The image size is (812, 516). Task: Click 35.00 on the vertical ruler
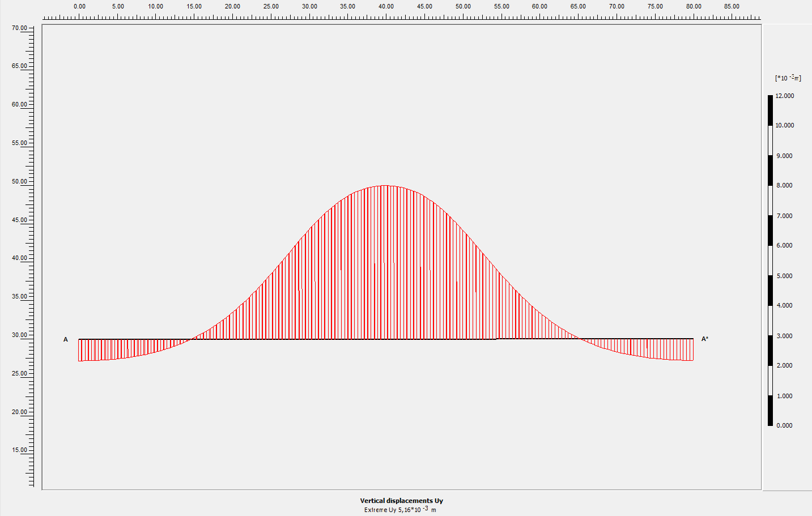tap(19, 296)
